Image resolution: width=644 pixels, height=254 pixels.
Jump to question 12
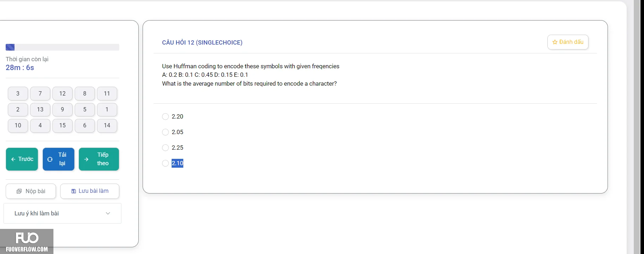pos(62,94)
